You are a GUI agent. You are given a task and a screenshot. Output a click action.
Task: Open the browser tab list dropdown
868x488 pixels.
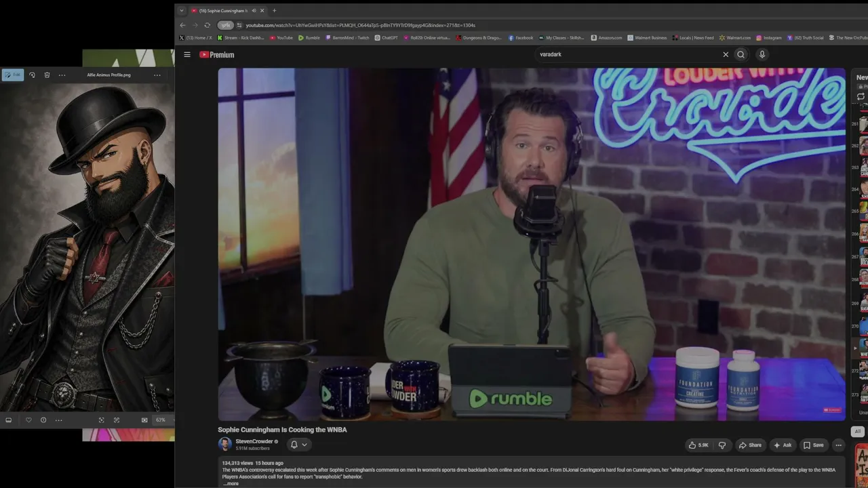click(x=182, y=11)
